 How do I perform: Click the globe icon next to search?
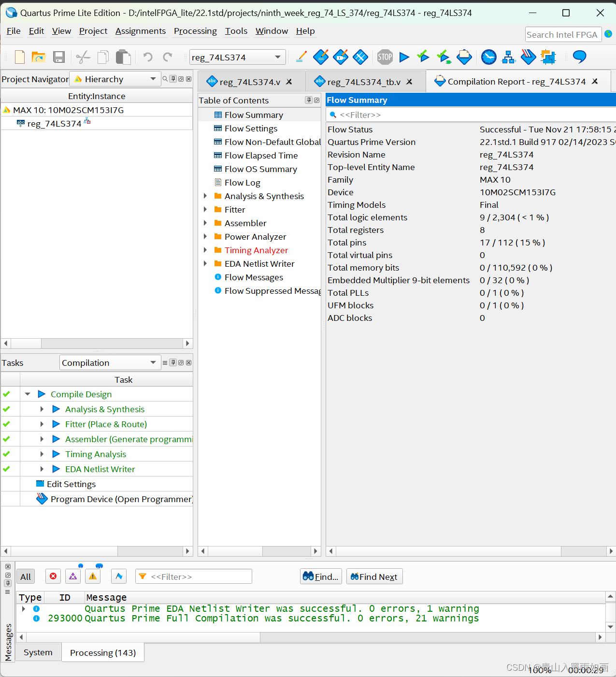coord(608,34)
